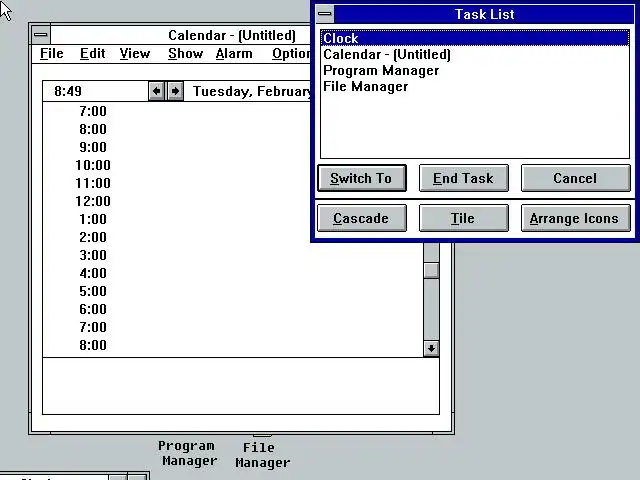Click the File Manager desktop icon label

(262, 455)
